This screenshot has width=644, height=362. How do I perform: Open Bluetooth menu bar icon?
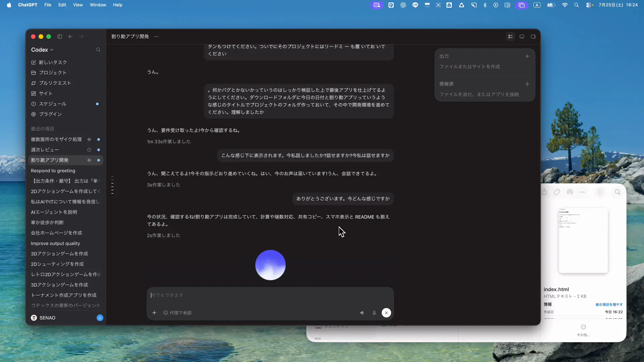[485, 5]
